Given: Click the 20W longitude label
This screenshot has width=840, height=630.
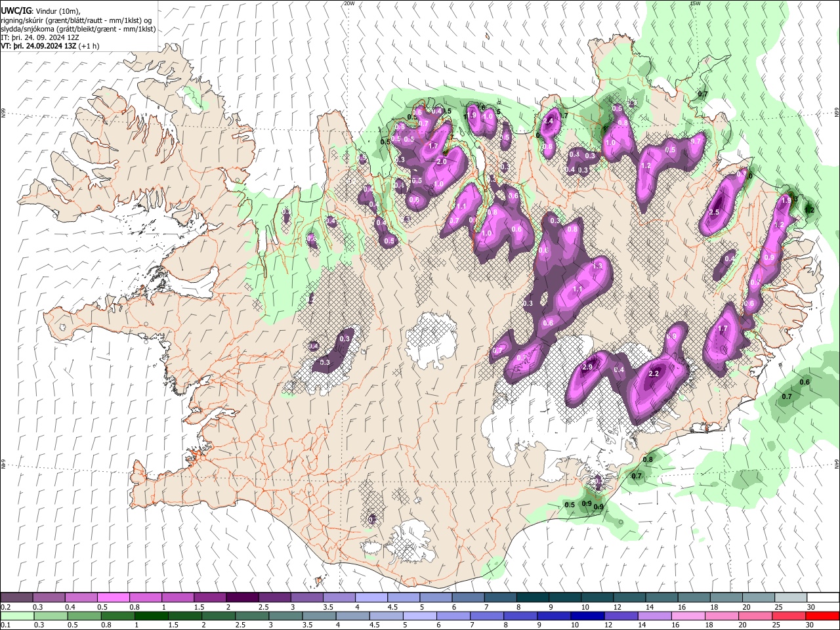Looking at the screenshot, I should [x=348, y=3].
